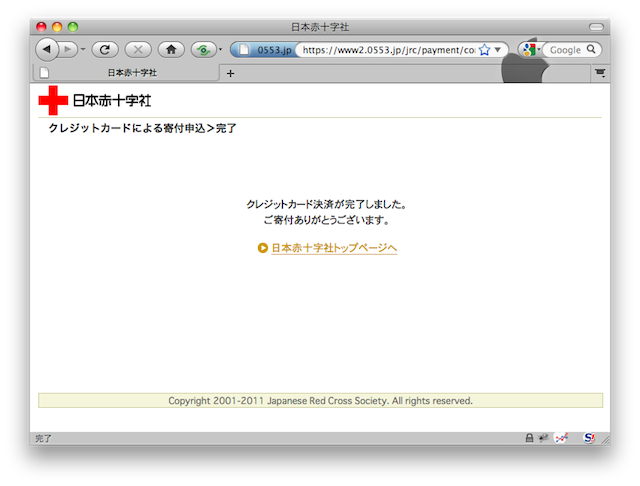
Task: Expand the URL bar history dropdown
Action: (498, 49)
